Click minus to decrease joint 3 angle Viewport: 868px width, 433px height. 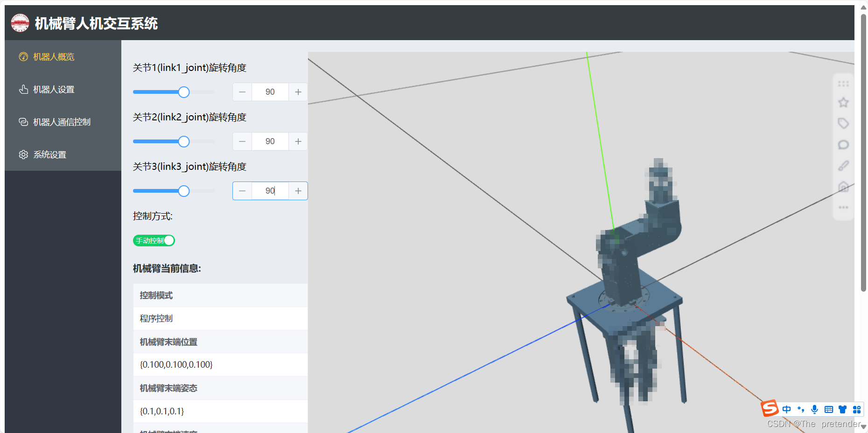[242, 190]
